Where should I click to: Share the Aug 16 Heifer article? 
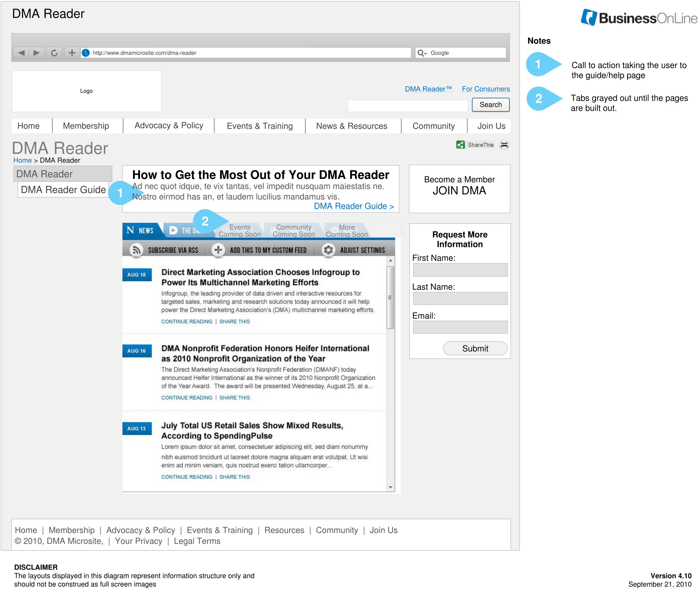click(x=234, y=398)
